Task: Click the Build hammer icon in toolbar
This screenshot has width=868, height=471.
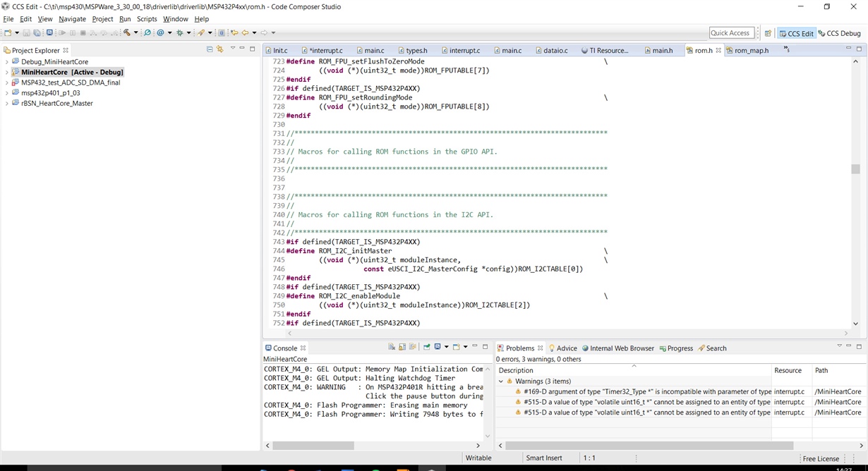Action: pyautogui.click(x=127, y=32)
